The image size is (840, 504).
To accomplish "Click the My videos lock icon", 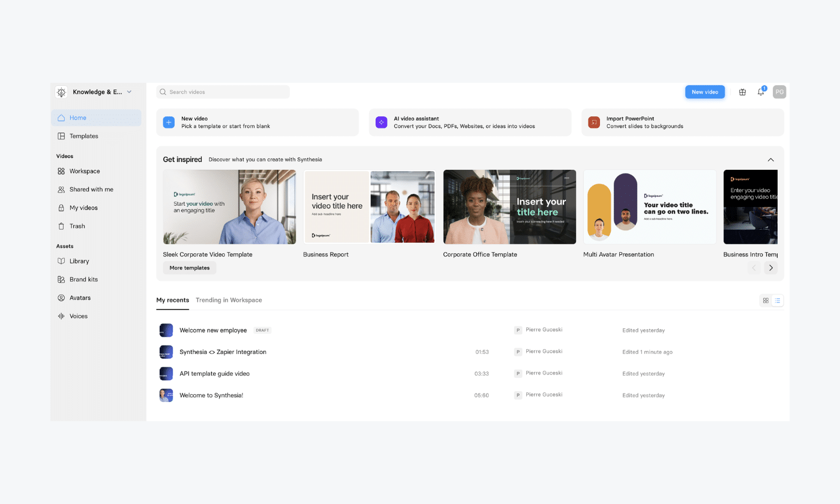I will tap(61, 208).
